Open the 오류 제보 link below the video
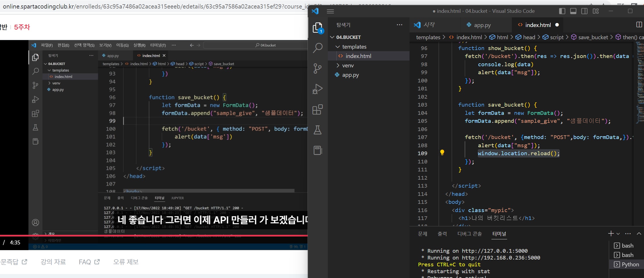This screenshot has width=644, height=278. point(126,262)
